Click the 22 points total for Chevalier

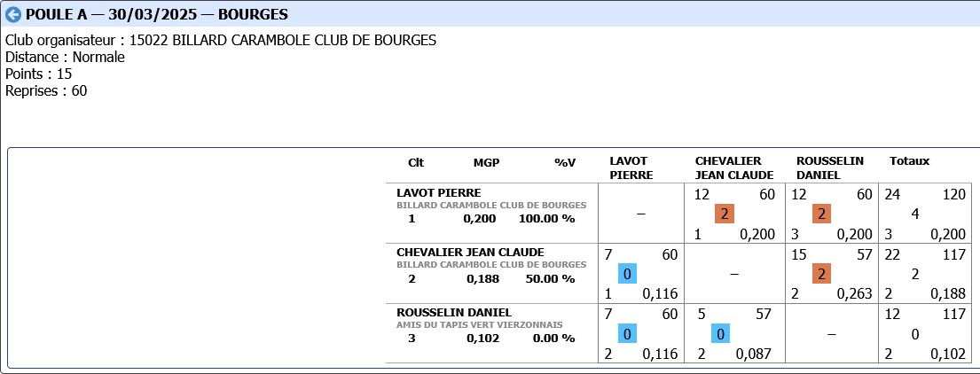892,254
